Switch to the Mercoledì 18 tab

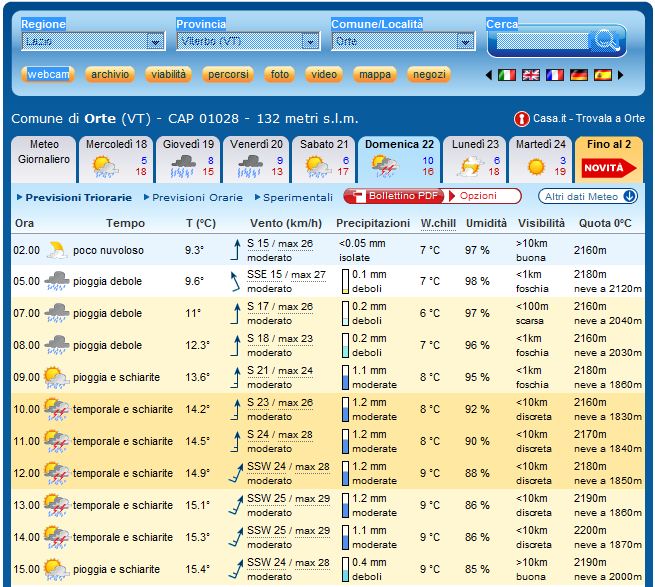[117, 159]
